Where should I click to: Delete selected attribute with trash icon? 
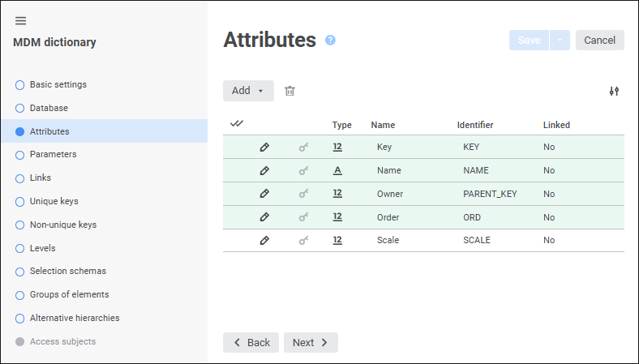289,91
